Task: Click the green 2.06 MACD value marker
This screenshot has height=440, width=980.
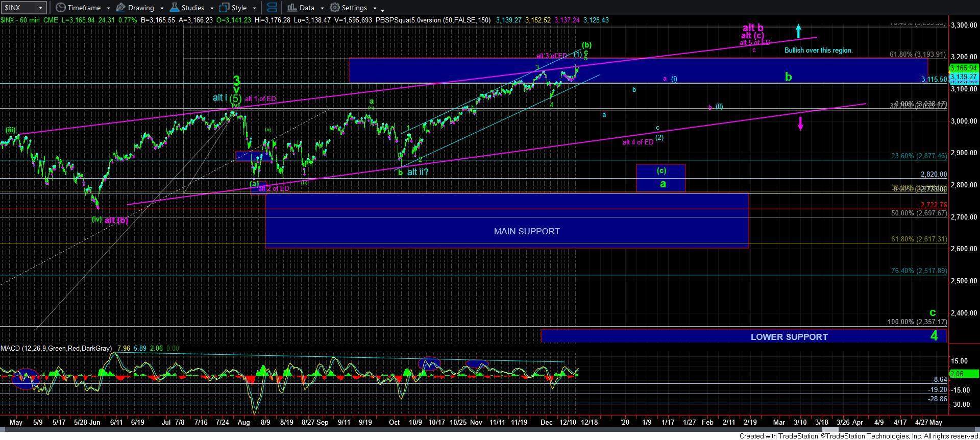Action: pos(963,374)
